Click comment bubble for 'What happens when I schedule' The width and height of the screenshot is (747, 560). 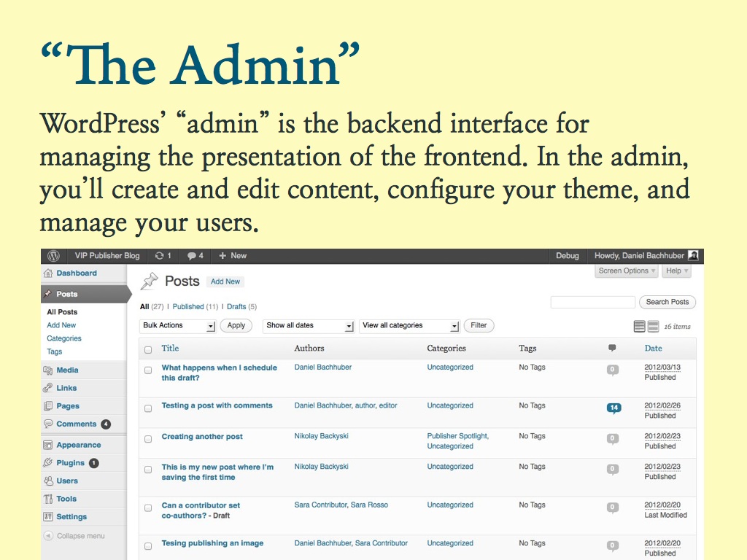coord(613,370)
